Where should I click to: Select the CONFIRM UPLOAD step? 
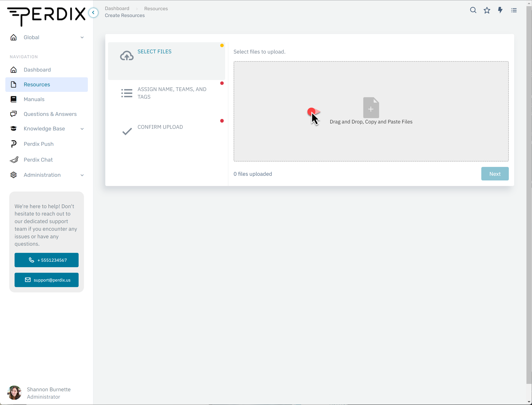(x=166, y=136)
